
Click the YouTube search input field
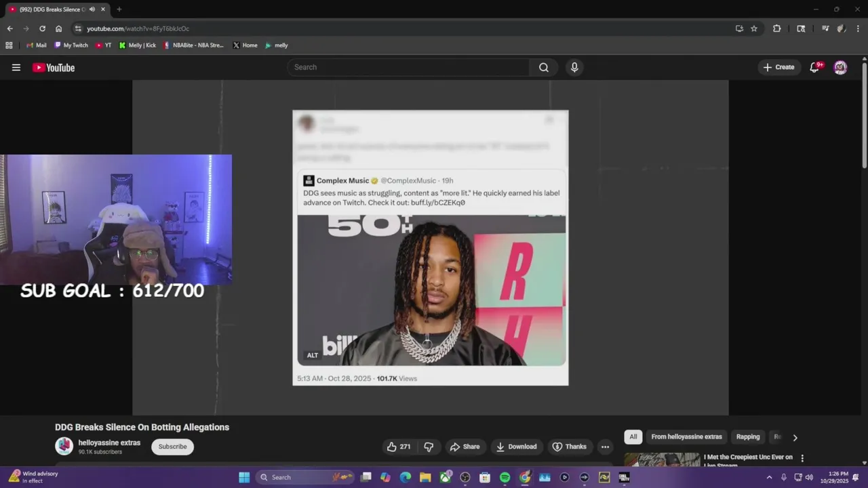[x=408, y=67]
